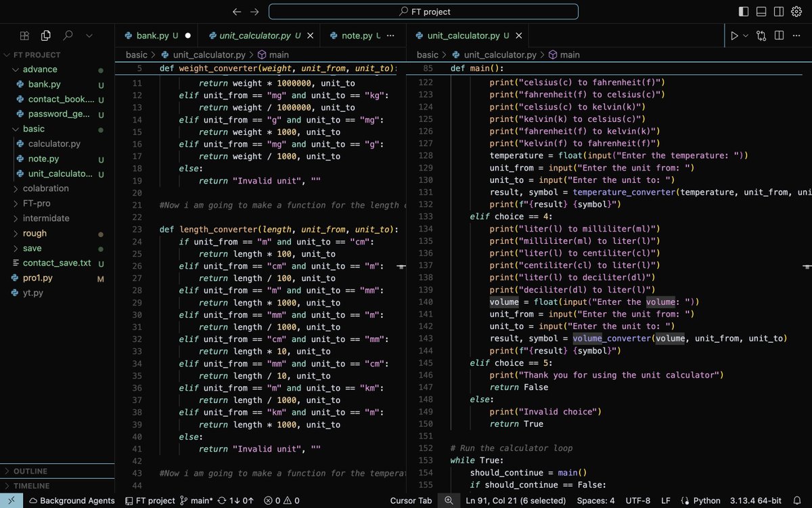
Task: Close the italic unit_calculator.py tab beside bank.py
Action: 311,36
